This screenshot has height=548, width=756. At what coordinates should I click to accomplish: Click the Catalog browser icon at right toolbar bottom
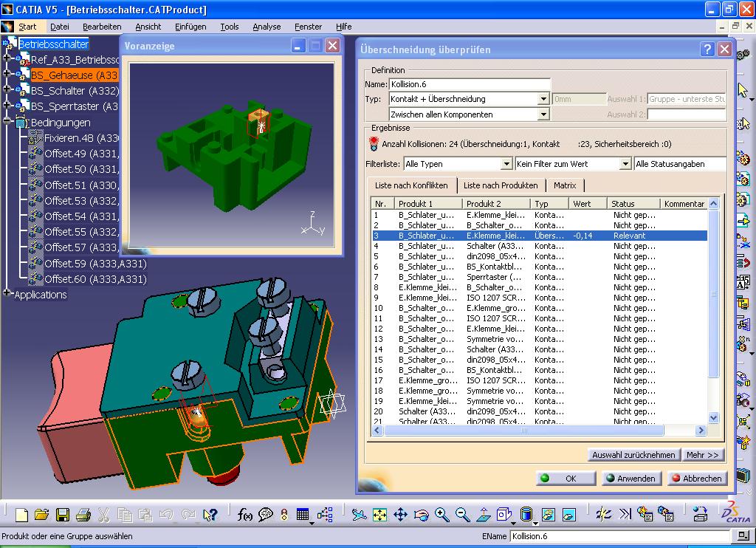(744, 475)
